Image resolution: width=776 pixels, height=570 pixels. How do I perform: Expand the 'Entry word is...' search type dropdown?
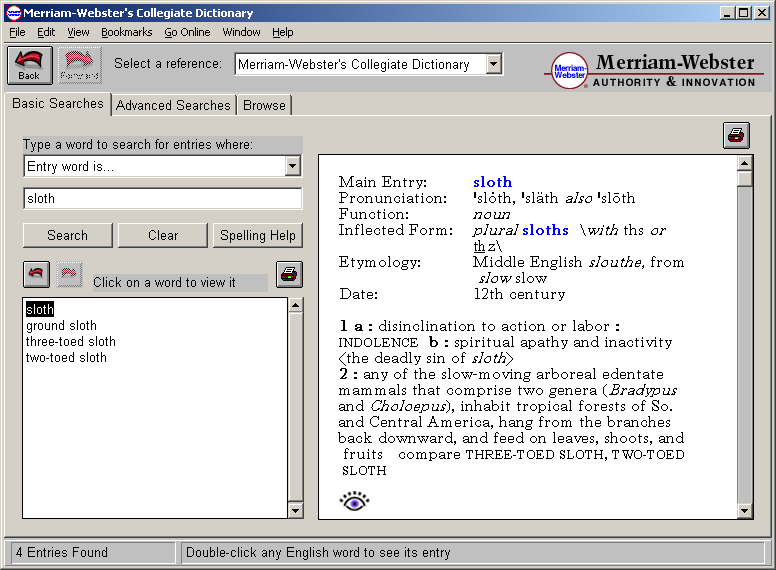tap(292, 166)
